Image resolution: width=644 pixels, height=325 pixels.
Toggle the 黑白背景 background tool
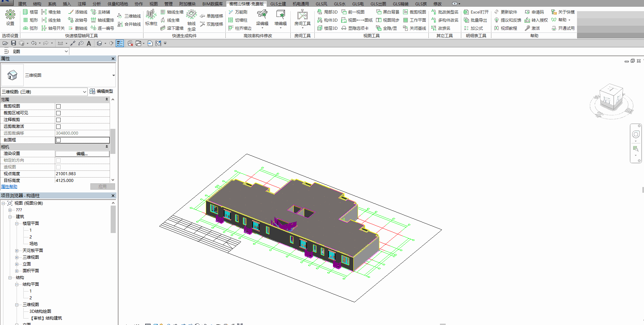[388, 12]
